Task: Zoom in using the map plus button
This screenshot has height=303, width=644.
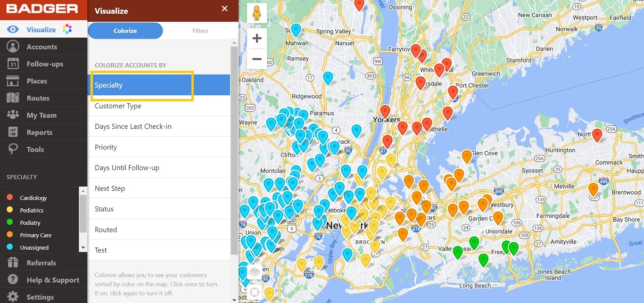Action: 257,38
